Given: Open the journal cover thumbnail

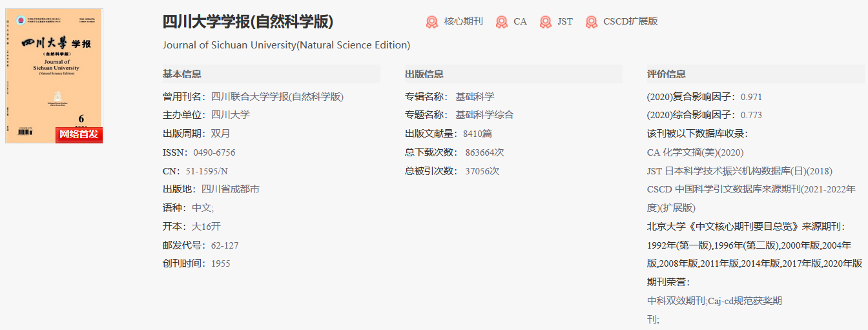Looking at the screenshot, I should coord(54,76).
